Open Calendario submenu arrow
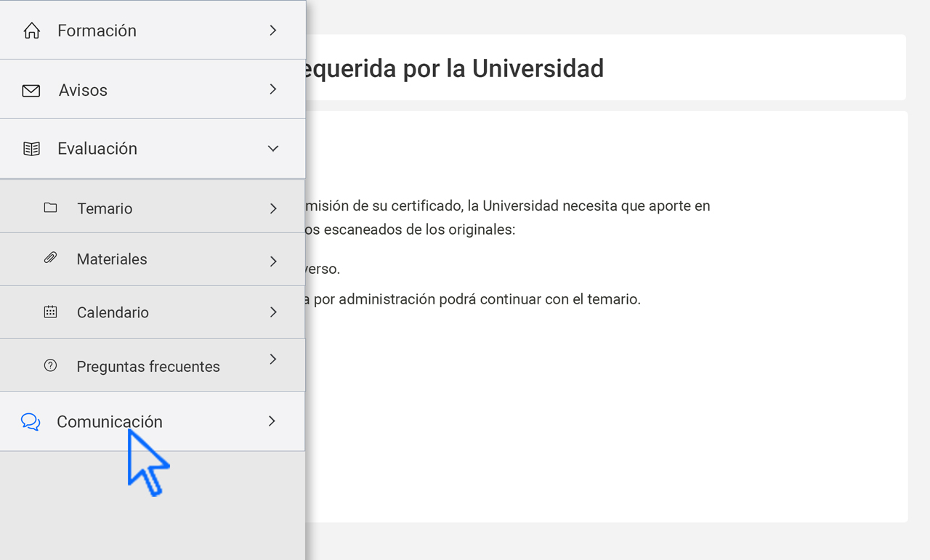930x560 pixels. (273, 312)
